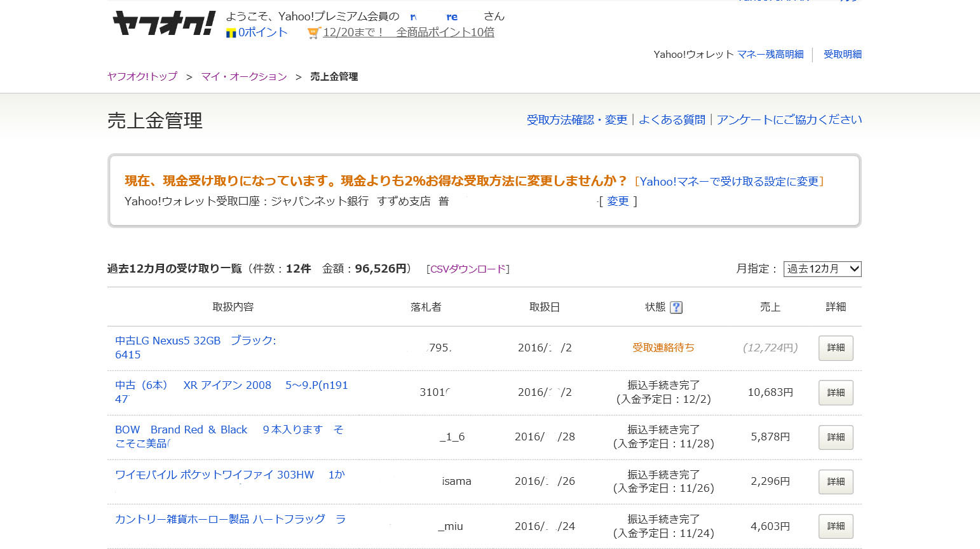
Task: Open 受取明細 link
Action: 843,55
